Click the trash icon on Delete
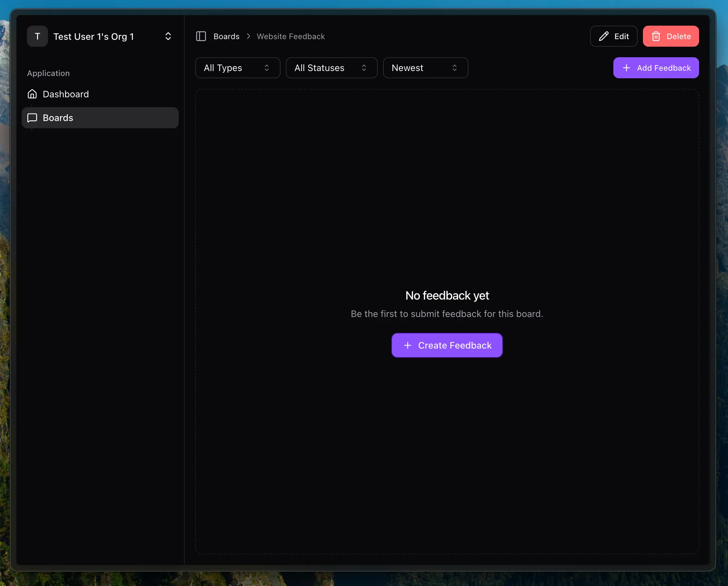728x586 pixels. [656, 36]
